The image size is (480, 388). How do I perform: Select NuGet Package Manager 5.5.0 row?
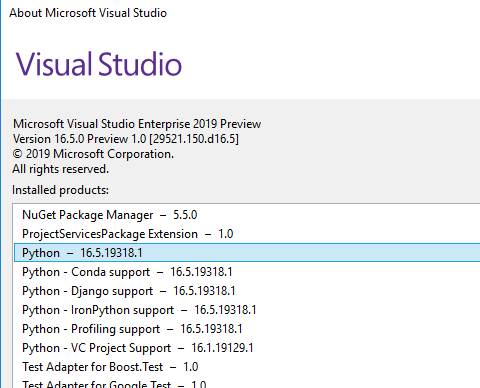tap(247, 215)
